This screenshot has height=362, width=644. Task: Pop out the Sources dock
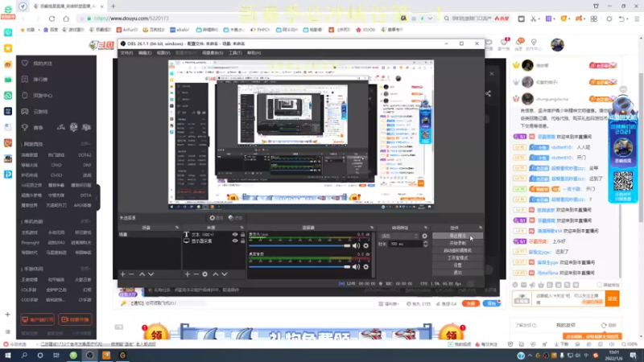[242, 228]
